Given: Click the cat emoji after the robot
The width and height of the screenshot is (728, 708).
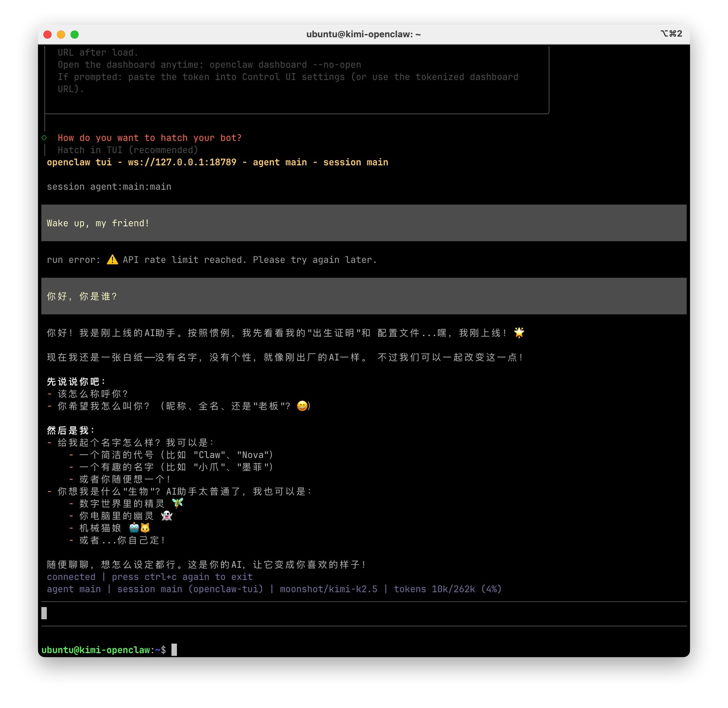Looking at the screenshot, I should (145, 528).
